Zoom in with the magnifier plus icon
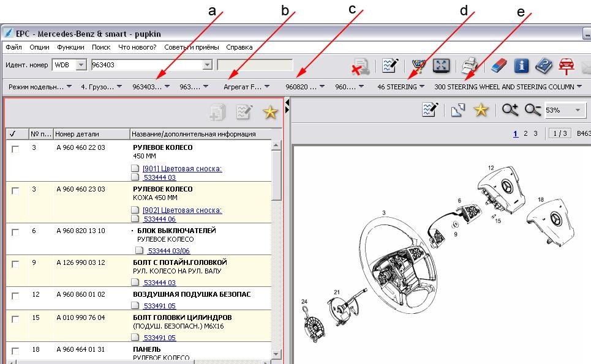This screenshot has height=364, width=591. coord(510,110)
